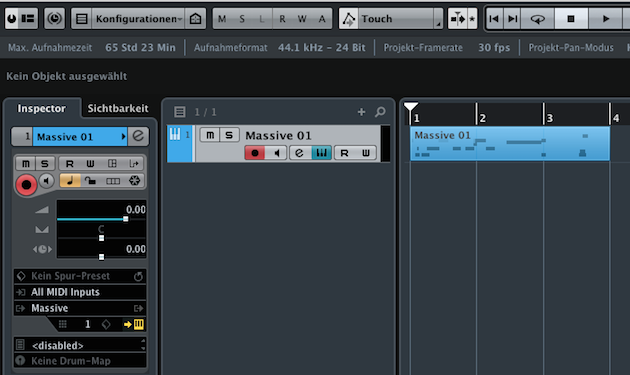Open the <disabled> input transformer dropdown
Image resolution: width=630 pixels, height=375 pixels.
(x=80, y=345)
